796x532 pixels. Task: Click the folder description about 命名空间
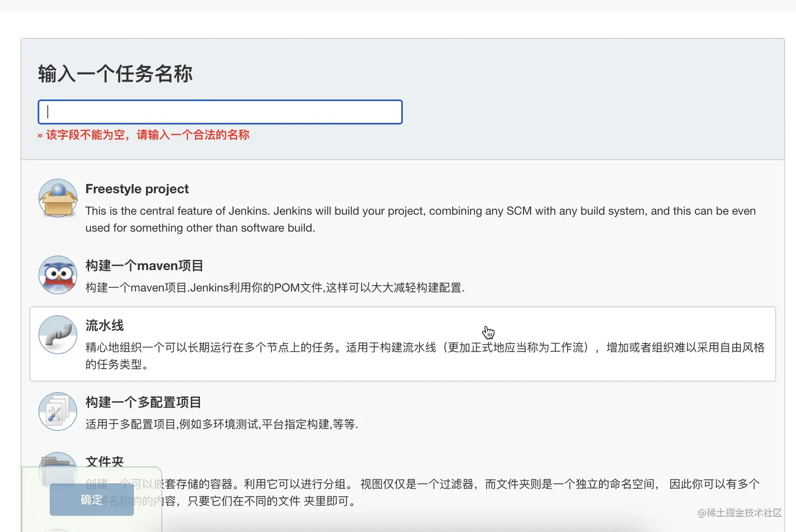point(422,493)
